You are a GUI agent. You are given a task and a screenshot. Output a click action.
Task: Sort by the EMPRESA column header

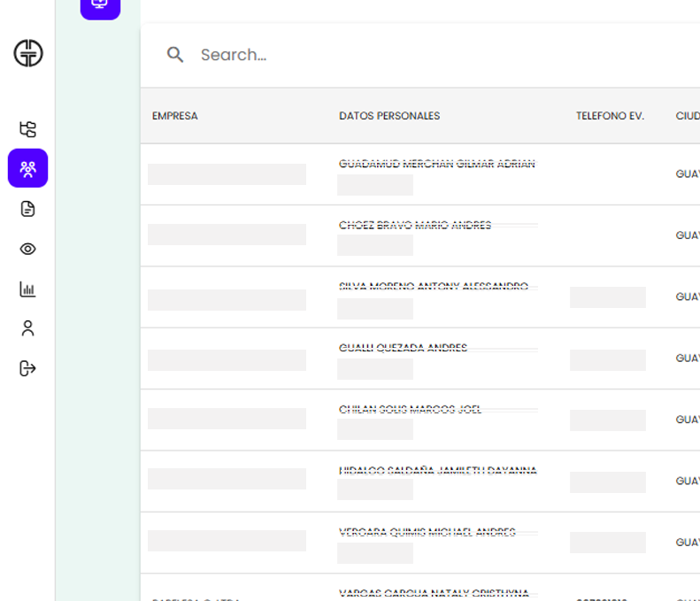(x=175, y=116)
